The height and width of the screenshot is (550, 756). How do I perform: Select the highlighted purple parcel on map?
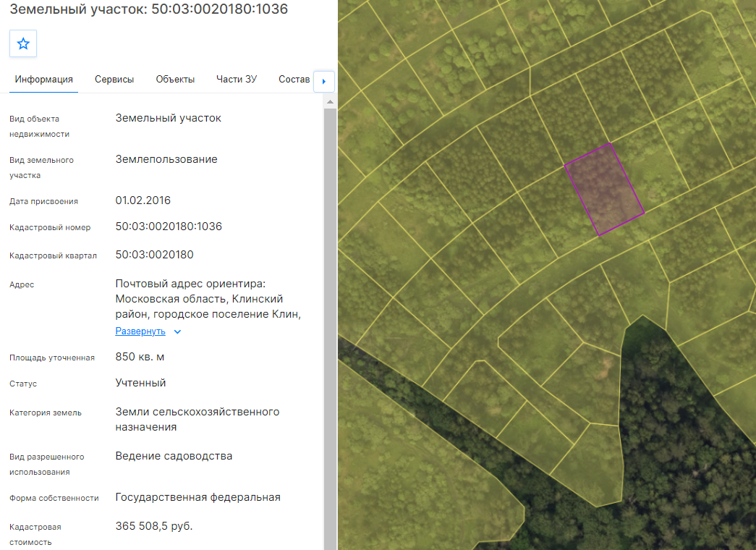click(604, 189)
